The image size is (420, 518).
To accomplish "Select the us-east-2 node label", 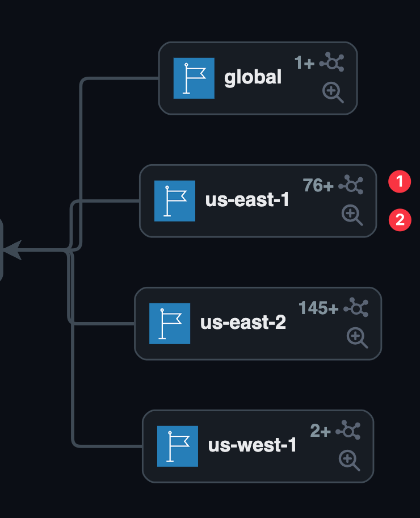I will point(243,323).
